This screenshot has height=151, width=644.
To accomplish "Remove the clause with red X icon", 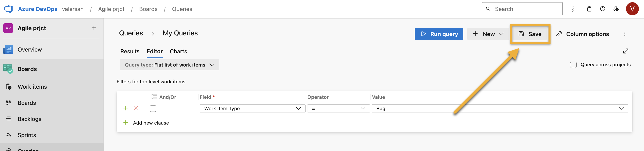I will tap(136, 108).
